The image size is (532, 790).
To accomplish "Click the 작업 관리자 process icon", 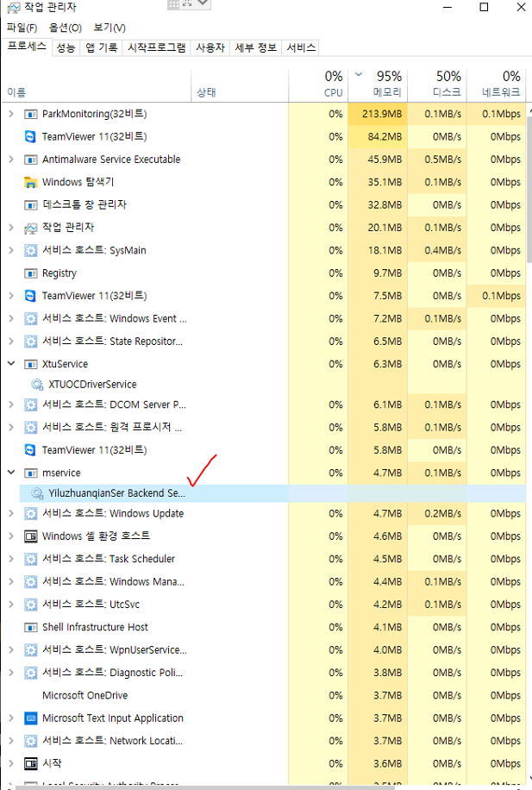I will [31, 229].
